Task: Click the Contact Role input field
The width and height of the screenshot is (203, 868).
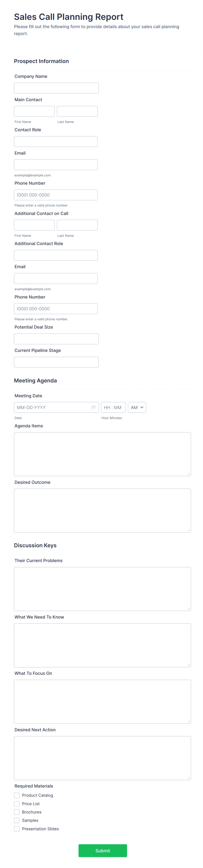Action: click(x=56, y=141)
